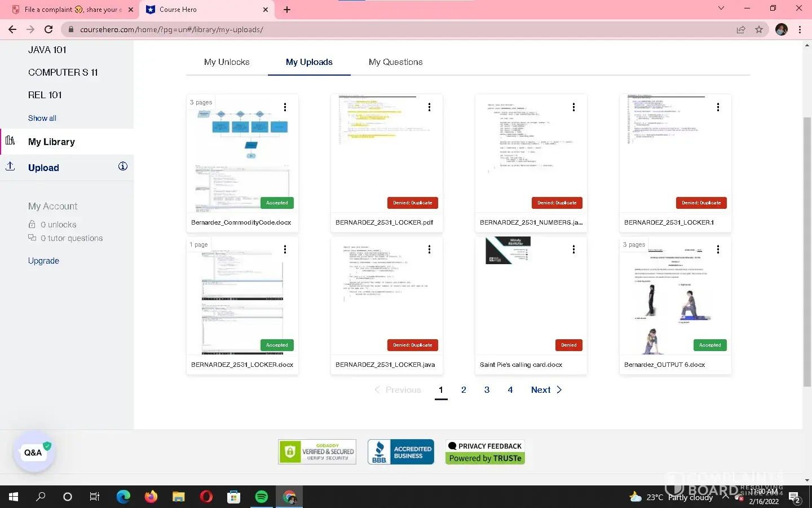Open the Windows Start menu
812x508 pixels.
click(x=14, y=497)
